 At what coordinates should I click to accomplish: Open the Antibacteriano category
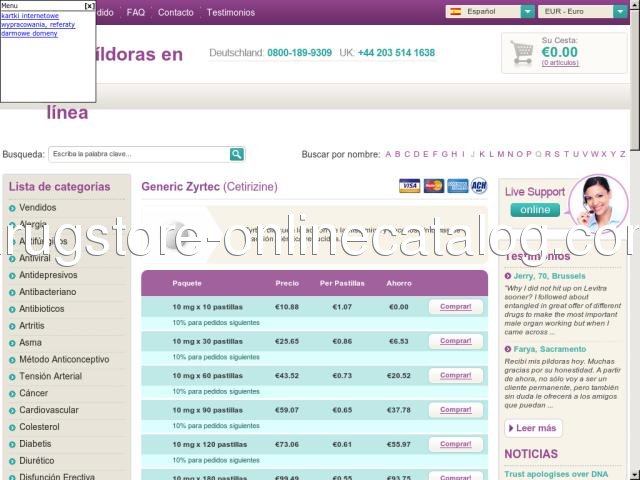[x=48, y=292]
